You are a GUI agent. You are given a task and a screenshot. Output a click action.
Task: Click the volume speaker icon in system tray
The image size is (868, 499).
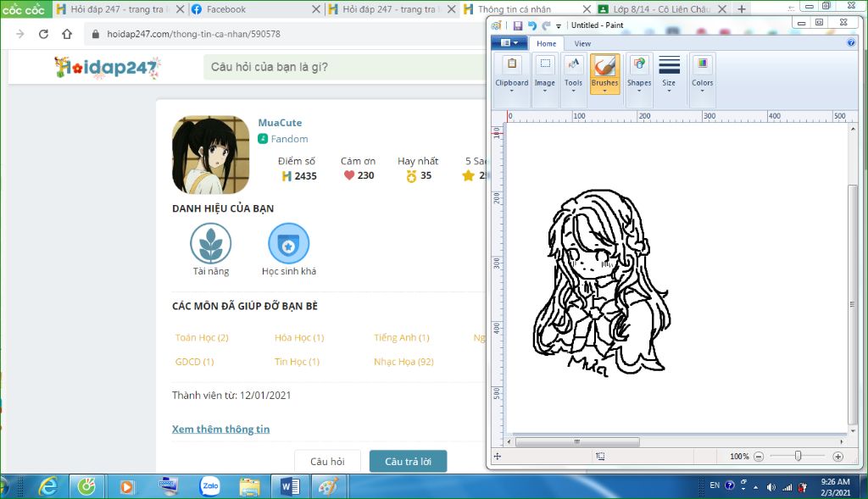pos(771,487)
